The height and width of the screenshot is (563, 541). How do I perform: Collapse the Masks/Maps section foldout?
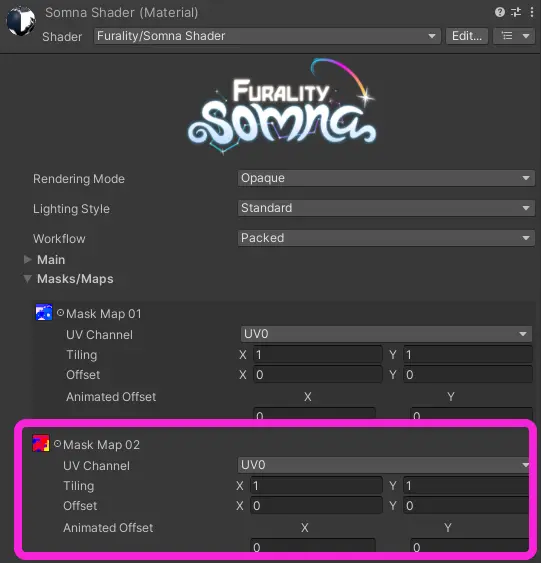point(28,279)
